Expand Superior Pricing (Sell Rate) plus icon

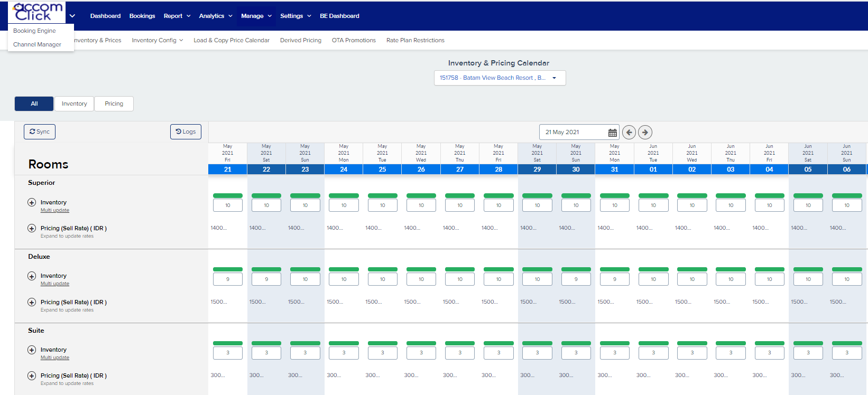(x=32, y=229)
